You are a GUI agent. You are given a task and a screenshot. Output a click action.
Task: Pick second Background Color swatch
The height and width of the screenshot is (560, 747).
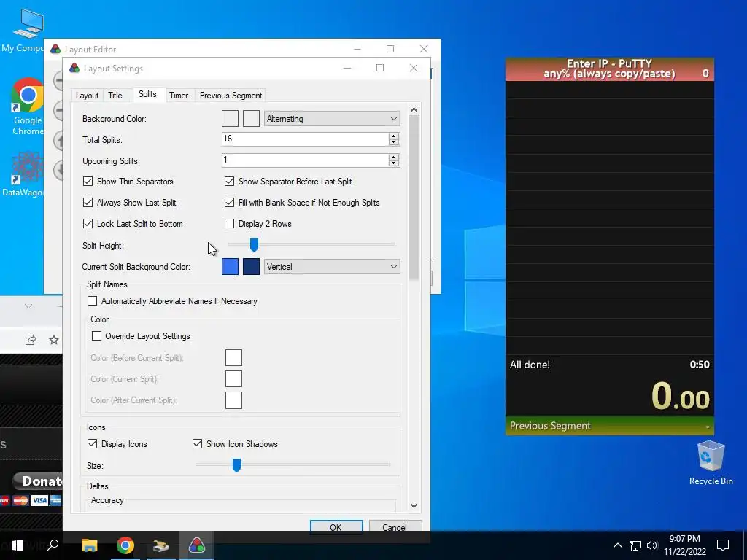251,119
